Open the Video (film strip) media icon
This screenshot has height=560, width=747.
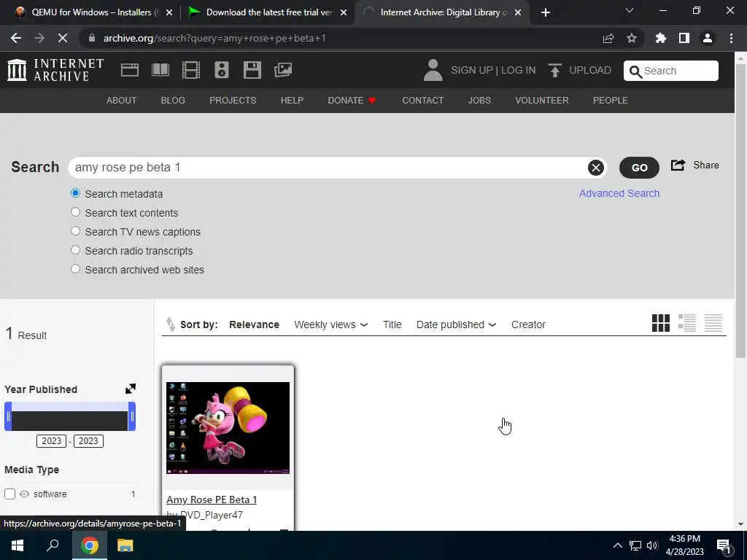(191, 70)
